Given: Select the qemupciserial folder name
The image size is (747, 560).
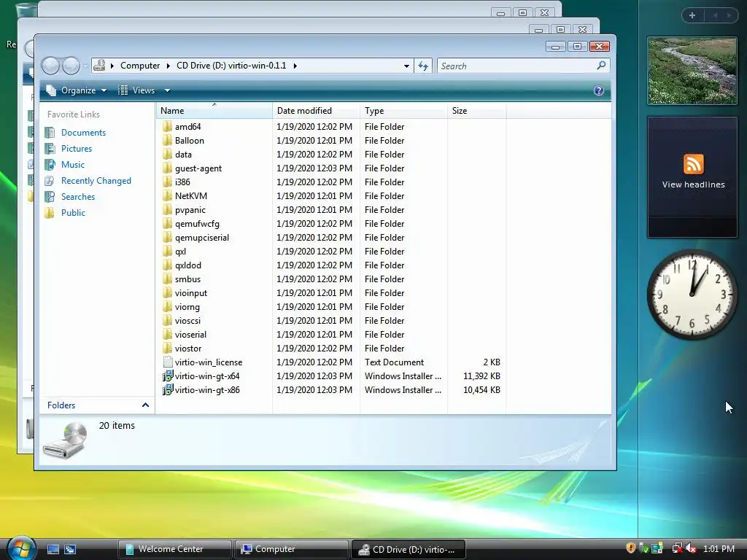Looking at the screenshot, I should click(x=202, y=237).
